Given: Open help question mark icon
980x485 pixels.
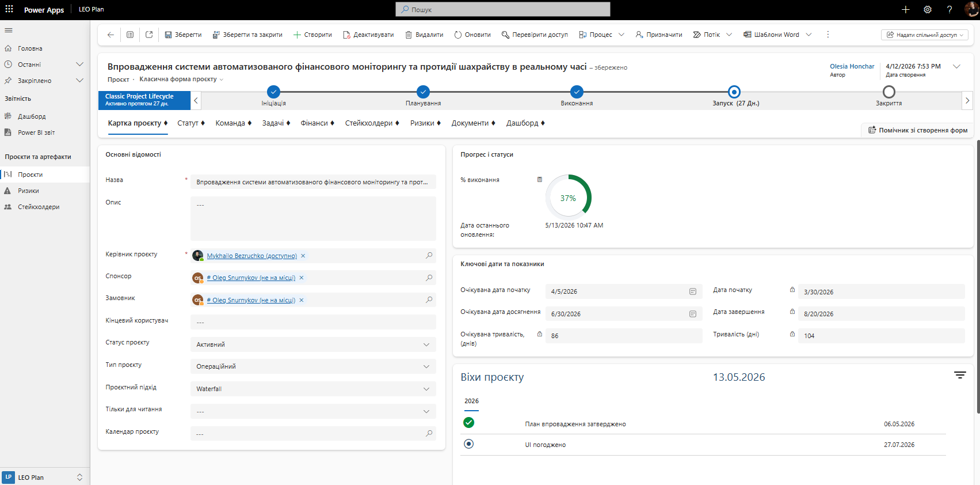Looking at the screenshot, I should [x=950, y=9].
